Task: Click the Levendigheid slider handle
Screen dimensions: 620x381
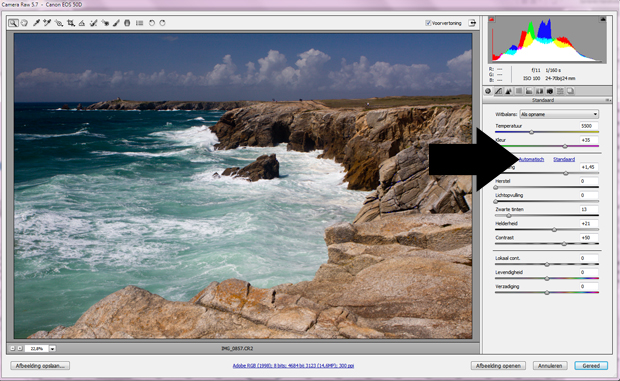Action: (547, 279)
